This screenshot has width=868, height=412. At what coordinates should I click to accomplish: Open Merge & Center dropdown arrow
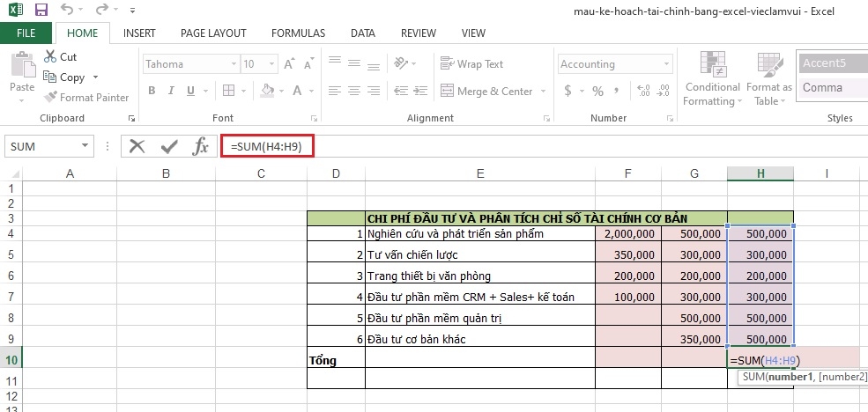[x=543, y=92]
